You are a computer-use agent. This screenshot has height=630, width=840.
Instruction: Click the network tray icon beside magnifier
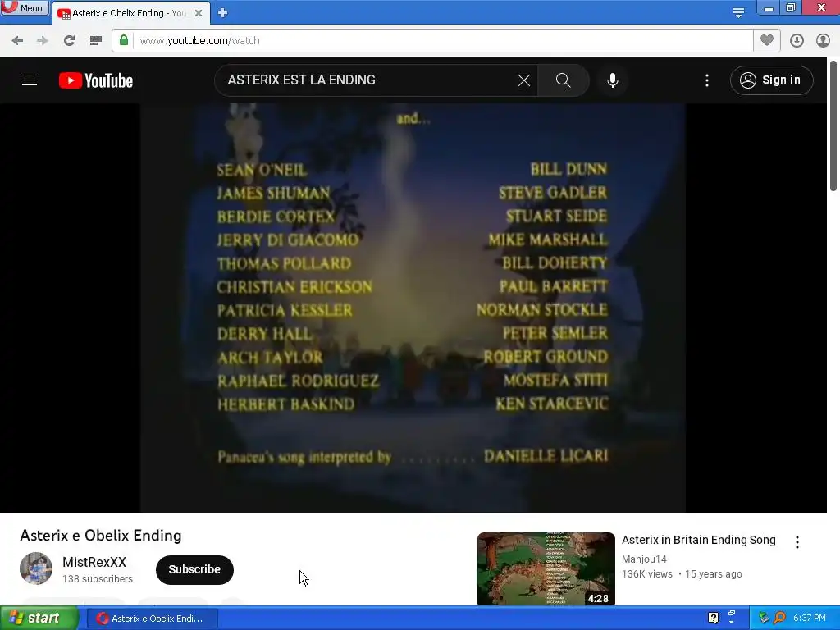click(764, 619)
